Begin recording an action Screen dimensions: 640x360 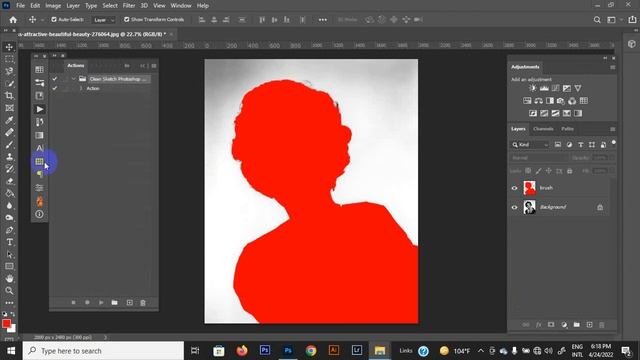tap(87, 303)
